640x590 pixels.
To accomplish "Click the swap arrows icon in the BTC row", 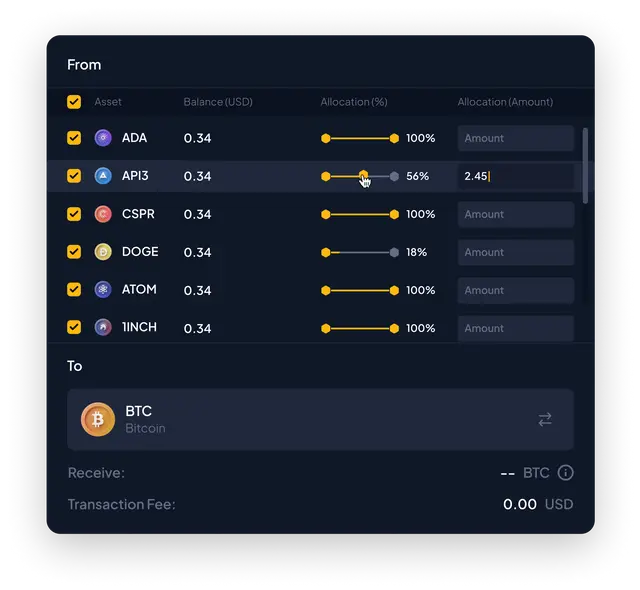I will 545,419.
